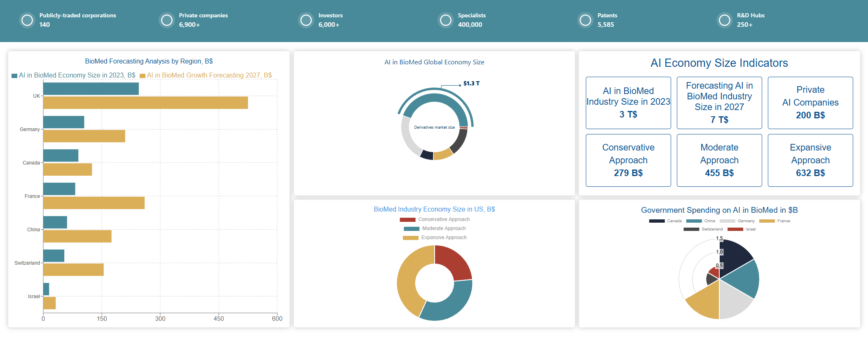
Task: Click the Expansive Approach 632 B$ card
Action: click(x=810, y=160)
